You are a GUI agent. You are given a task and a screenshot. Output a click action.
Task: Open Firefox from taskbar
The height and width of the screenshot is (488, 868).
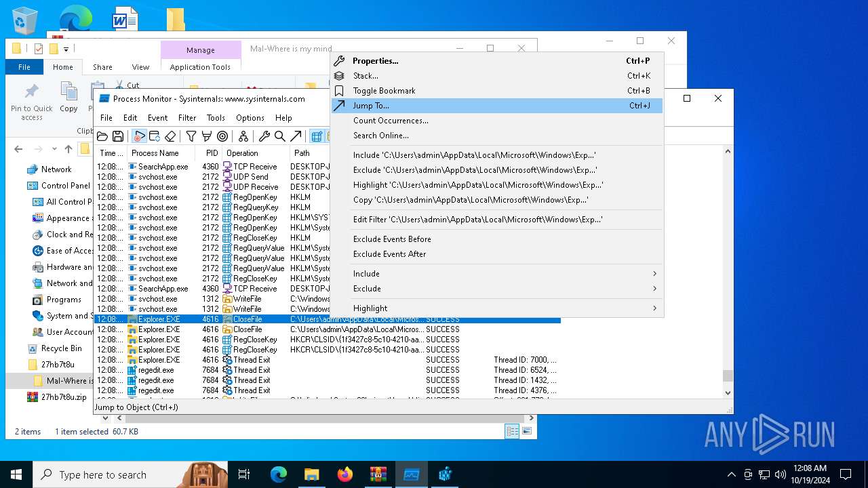345,474
